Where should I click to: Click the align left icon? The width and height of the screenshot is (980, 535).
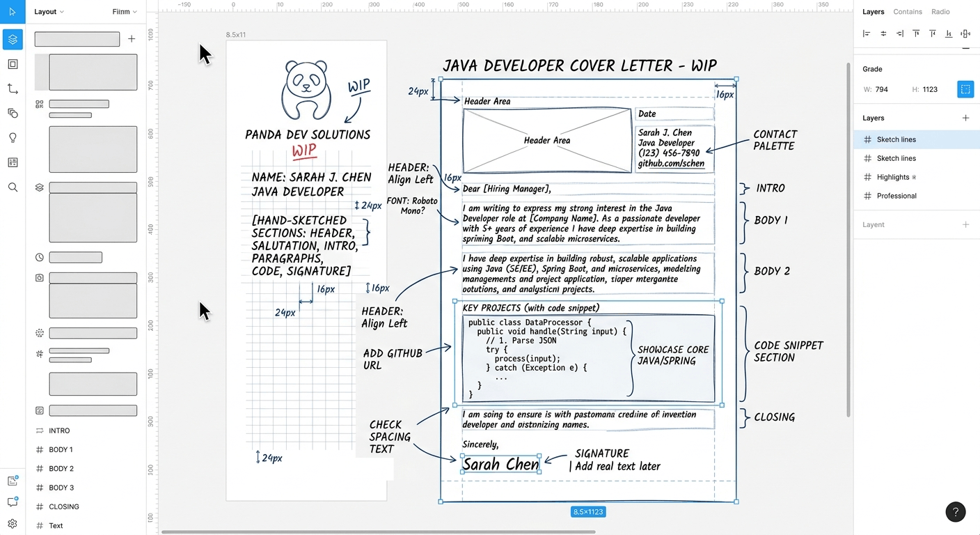(x=867, y=33)
